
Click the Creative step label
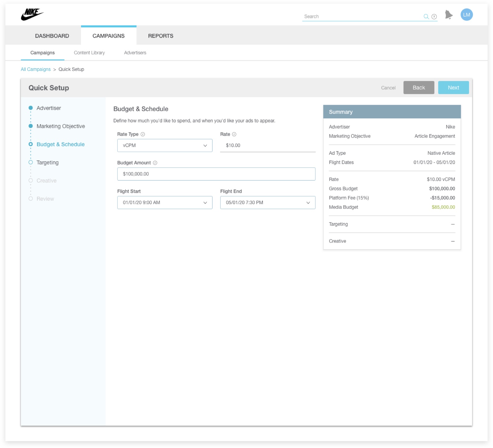coord(47,181)
